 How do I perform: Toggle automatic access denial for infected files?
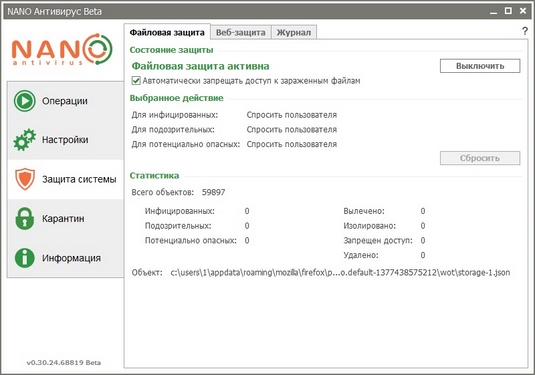tap(136, 81)
